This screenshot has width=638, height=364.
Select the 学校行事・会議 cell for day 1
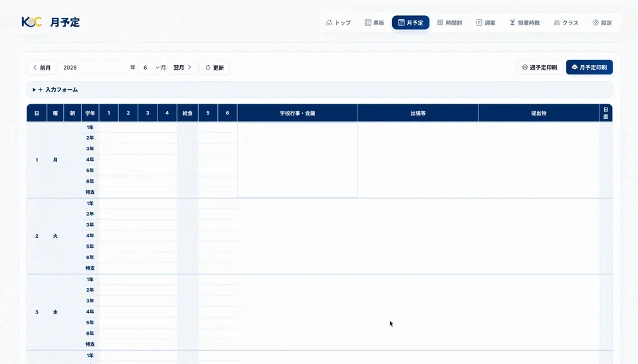pos(298,160)
